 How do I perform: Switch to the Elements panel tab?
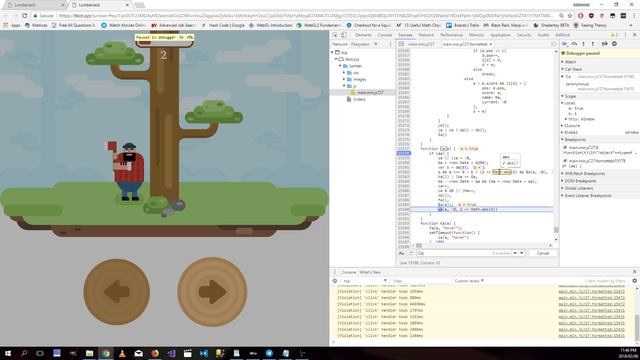click(363, 35)
